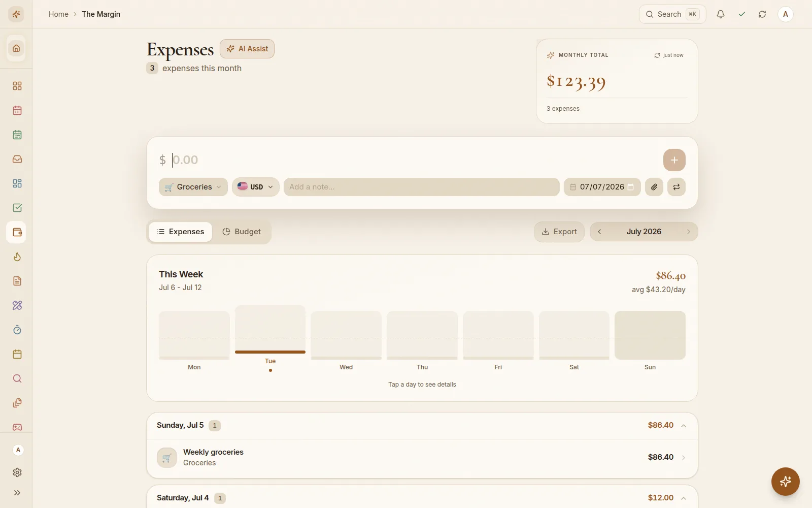
Task: Select the Sat bar in weekly chart
Action: point(574,335)
